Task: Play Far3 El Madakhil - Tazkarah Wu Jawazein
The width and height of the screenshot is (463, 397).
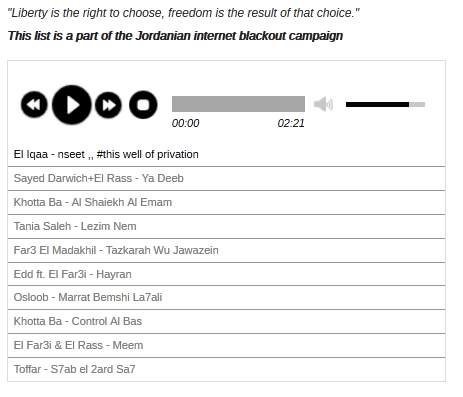Action: click(x=226, y=250)
